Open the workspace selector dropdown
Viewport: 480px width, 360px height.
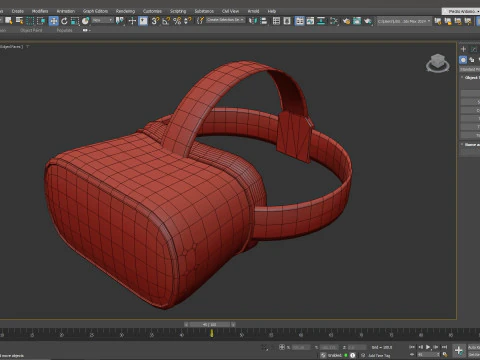461,11
